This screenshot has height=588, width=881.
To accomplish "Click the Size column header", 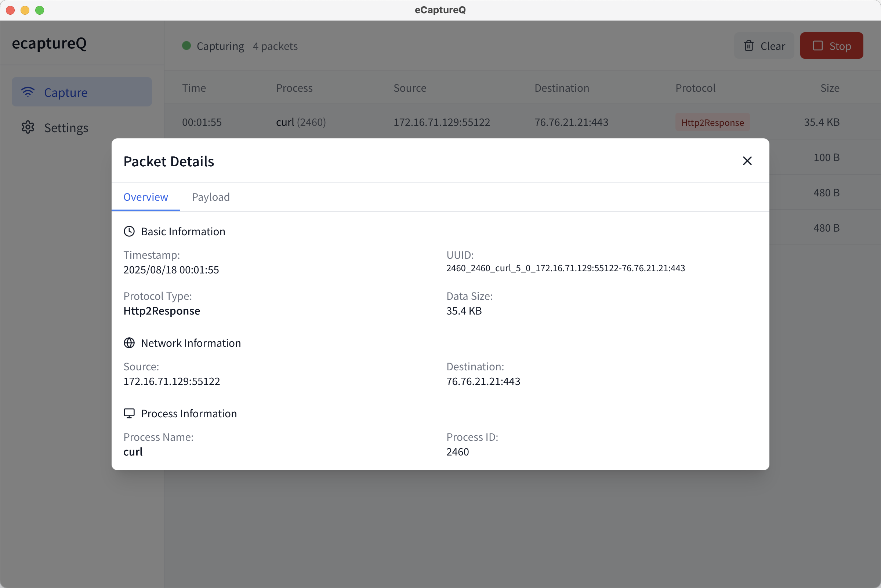I will 829,88.
